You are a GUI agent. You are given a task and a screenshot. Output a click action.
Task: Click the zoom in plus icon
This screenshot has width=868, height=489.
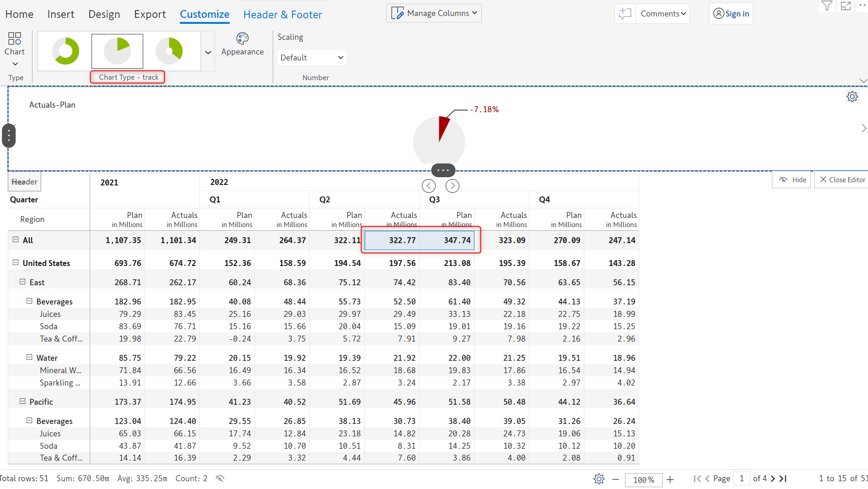click(670, 479)
